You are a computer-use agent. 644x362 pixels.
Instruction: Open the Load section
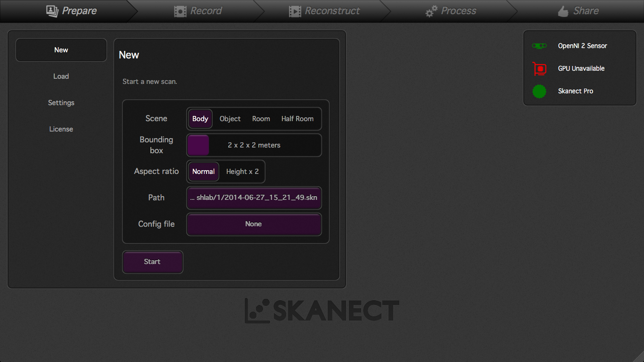pyautogui.click(x=61, y=76)
